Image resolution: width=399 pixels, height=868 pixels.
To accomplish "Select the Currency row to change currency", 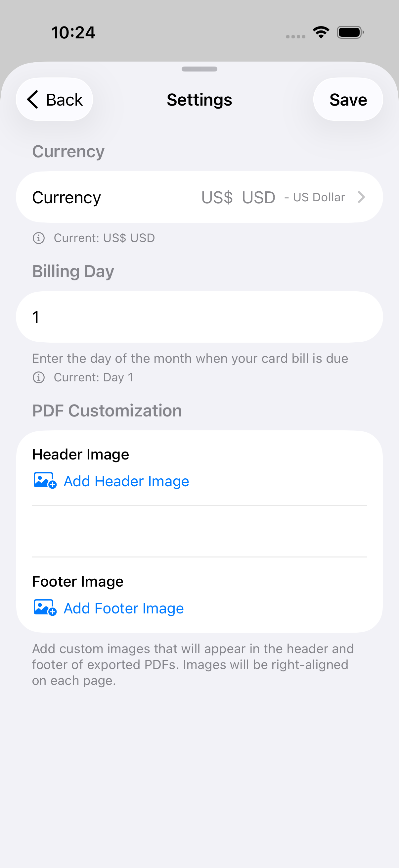I will click(x=66, y=197).
